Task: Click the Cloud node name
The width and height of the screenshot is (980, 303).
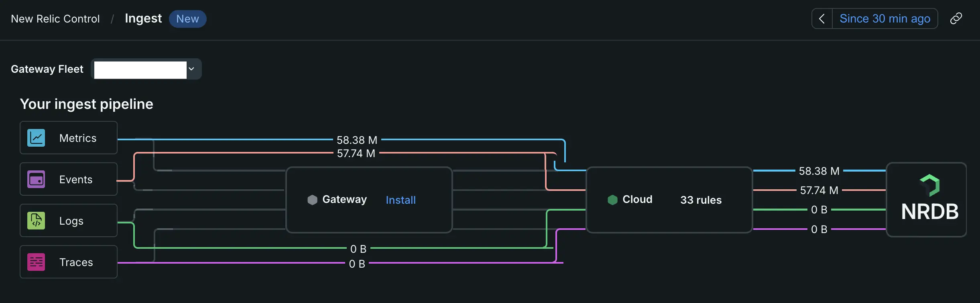Action: [637, 199]
